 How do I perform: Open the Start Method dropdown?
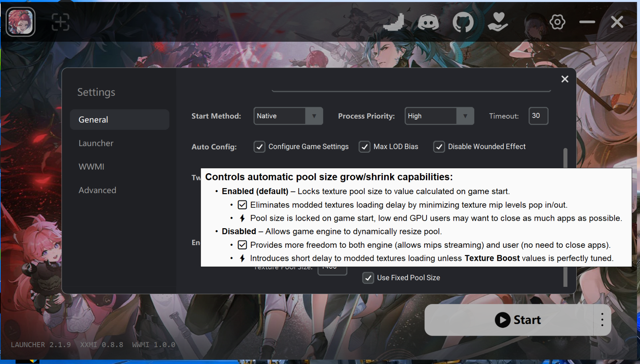coord(288,116)
